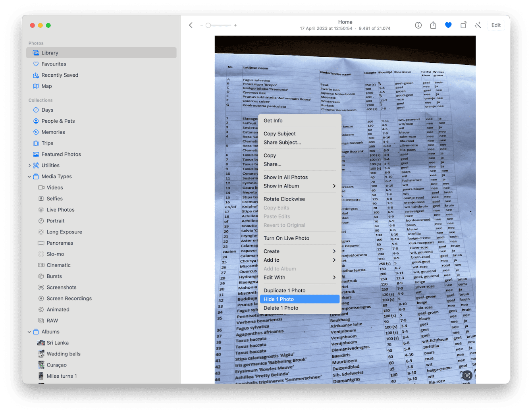The image size is (532, 413).
Task: Click the Share icon in the toolbar
Action: [x=433, y=25]
